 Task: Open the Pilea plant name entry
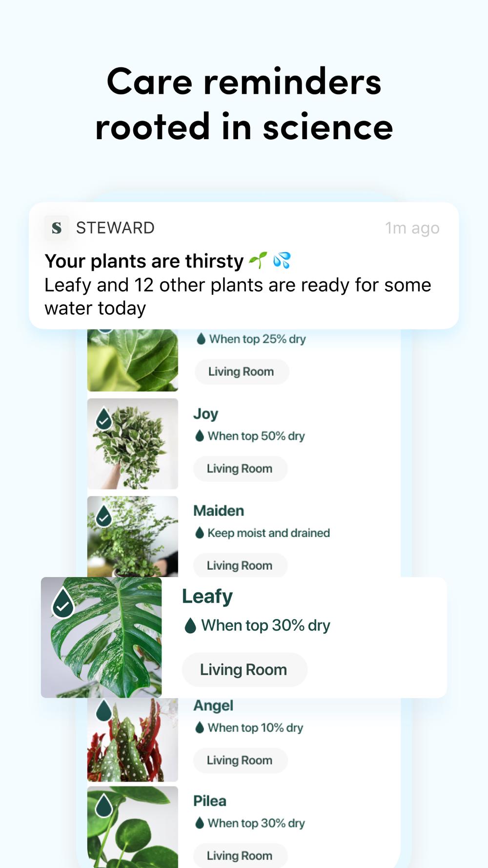210,801
